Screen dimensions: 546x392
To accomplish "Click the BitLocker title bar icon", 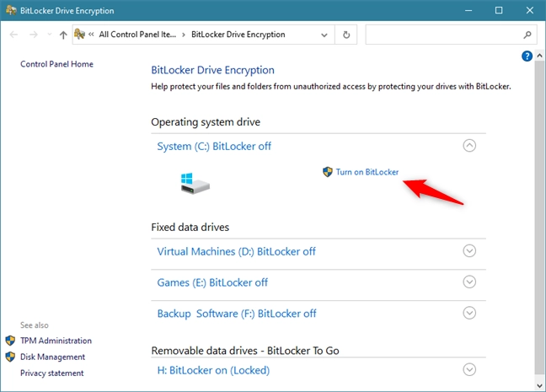I will [x=11, y=10].
